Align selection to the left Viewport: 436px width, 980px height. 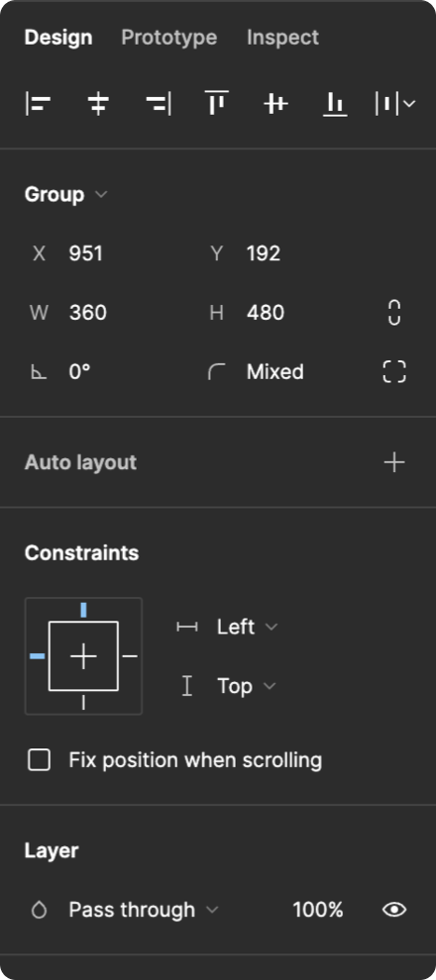pyautogui.click(x=39, y=104)
